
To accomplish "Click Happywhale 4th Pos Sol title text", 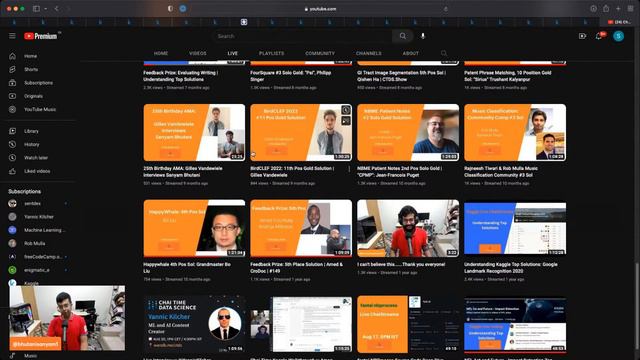I will (x=187, y=268).
